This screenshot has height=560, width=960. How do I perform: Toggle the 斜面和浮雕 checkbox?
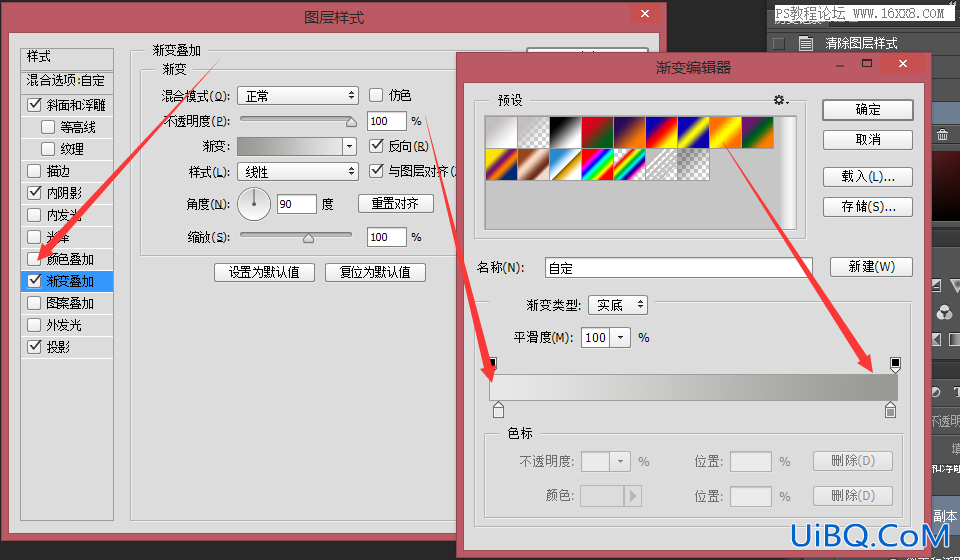(x=34, y=105)
